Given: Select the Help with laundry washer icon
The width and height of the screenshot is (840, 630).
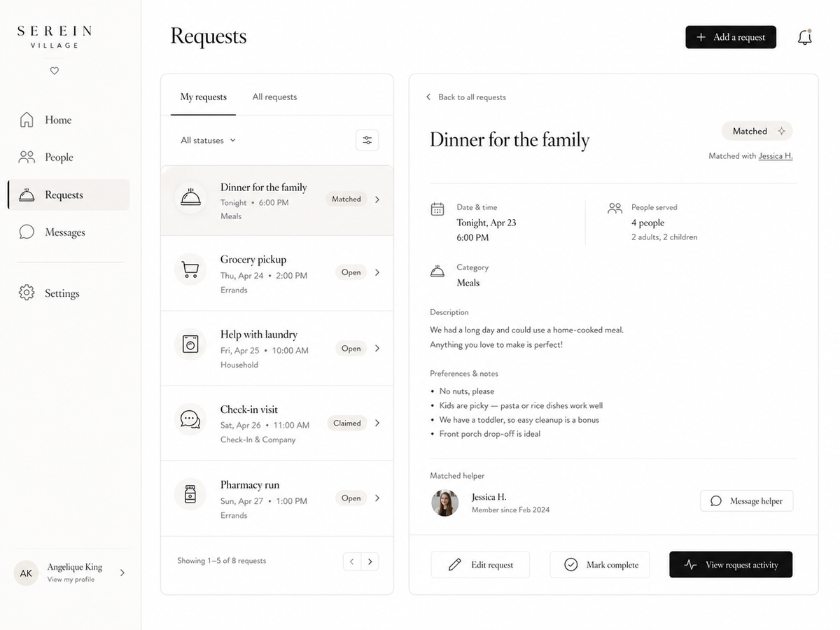Looking at the screenshot, I should (x=190, y=344).
